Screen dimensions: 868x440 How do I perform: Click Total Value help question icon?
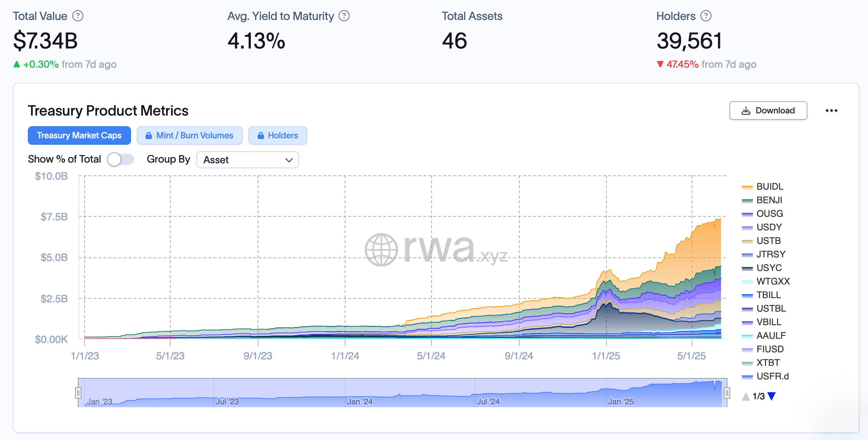78,16
